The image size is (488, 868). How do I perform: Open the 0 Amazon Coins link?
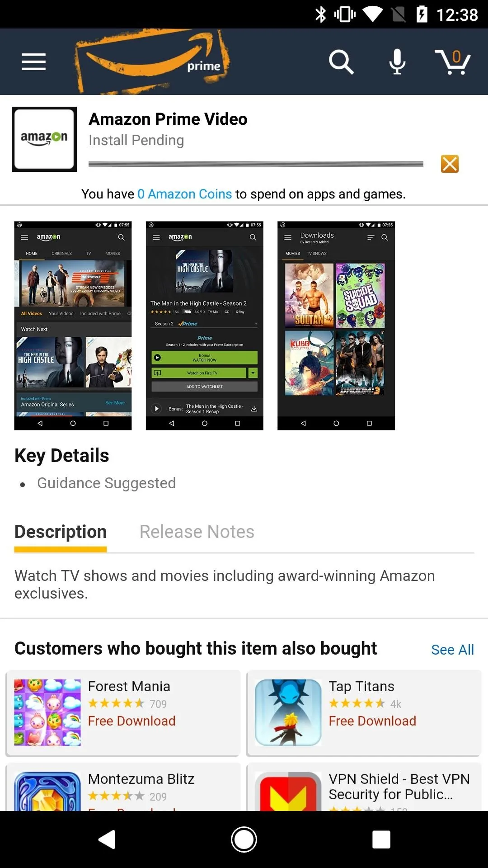[184, 194]
